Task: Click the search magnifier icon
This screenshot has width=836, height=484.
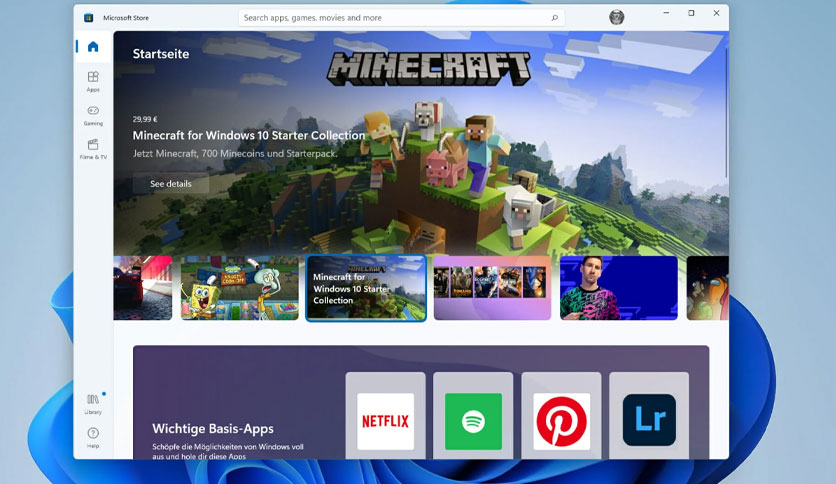Action: click(x=554, y=18)
